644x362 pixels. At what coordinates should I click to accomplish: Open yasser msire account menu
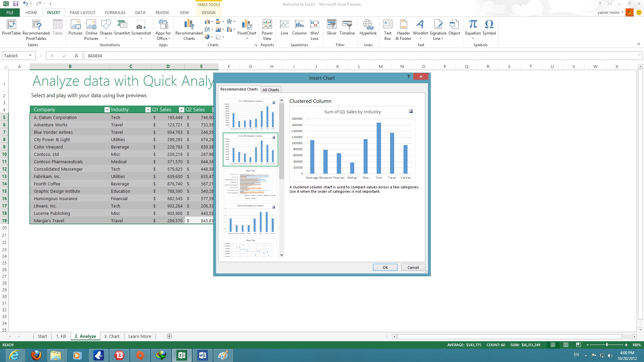610,12
